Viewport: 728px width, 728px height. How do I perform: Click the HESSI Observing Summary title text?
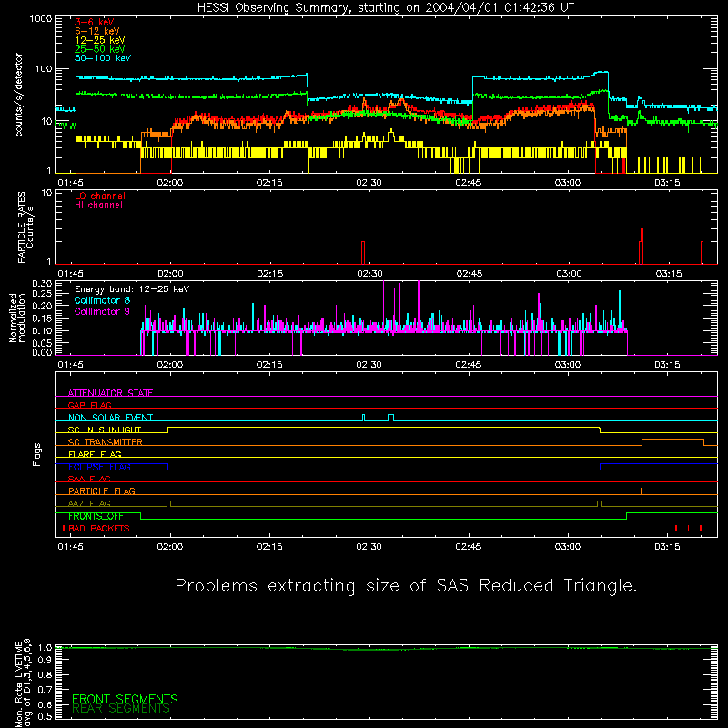386,8
